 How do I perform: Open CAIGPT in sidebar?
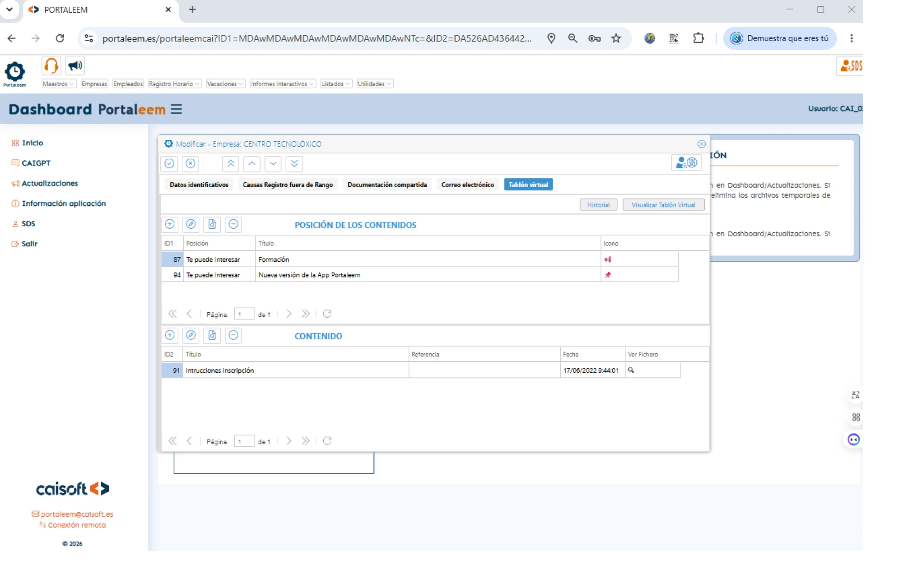(x=31, y=163)
